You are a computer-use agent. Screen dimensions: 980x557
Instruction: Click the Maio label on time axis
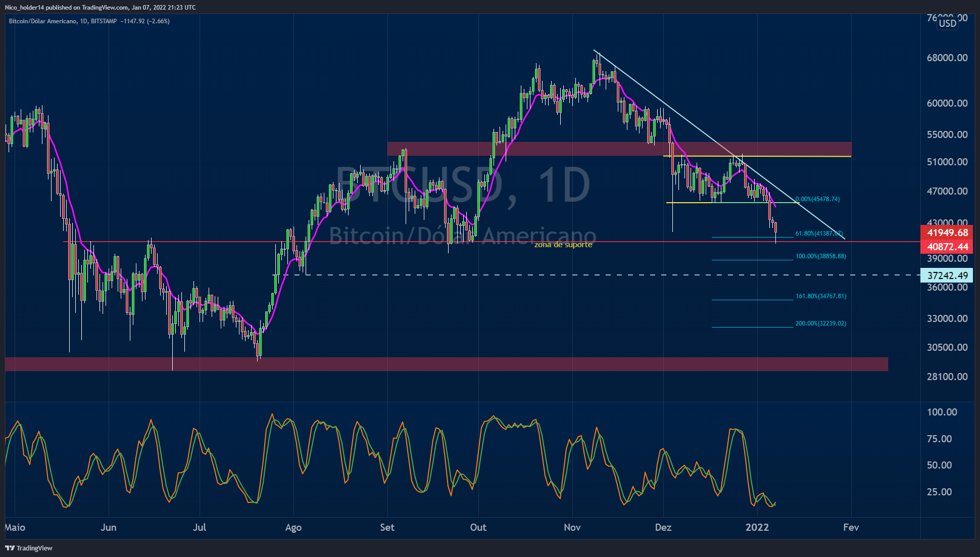click(15, 527)
